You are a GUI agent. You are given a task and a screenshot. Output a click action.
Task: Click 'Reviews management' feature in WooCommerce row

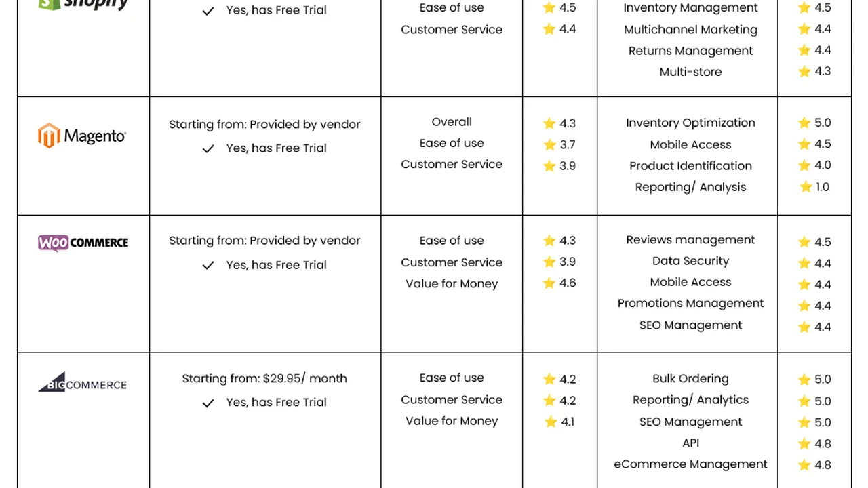[690, 240]
